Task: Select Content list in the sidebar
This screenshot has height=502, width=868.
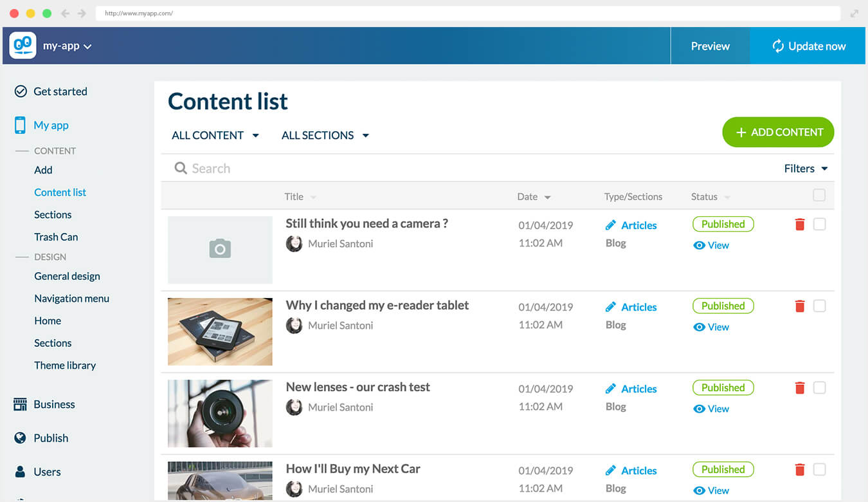Action: [60, 192]
